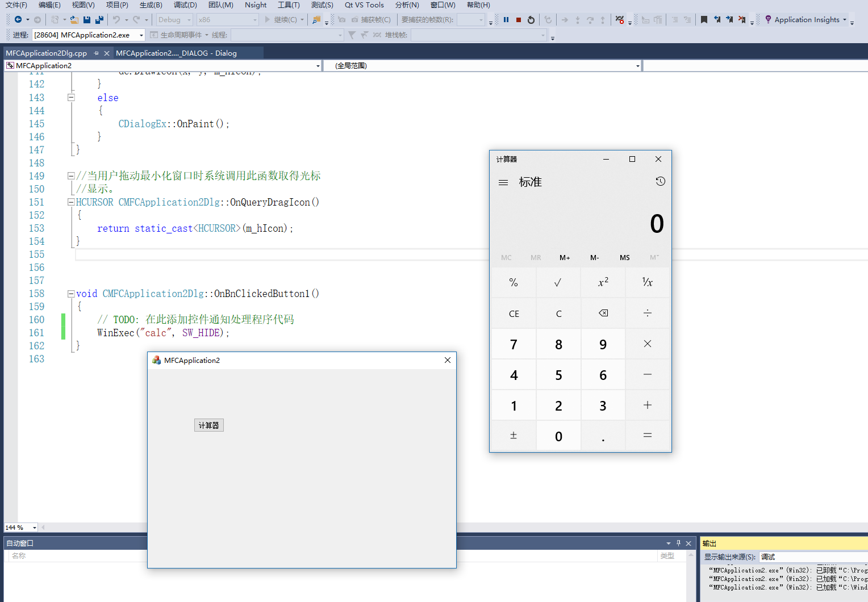Open the Qt VS Tools menu

[x=364, y=5]
